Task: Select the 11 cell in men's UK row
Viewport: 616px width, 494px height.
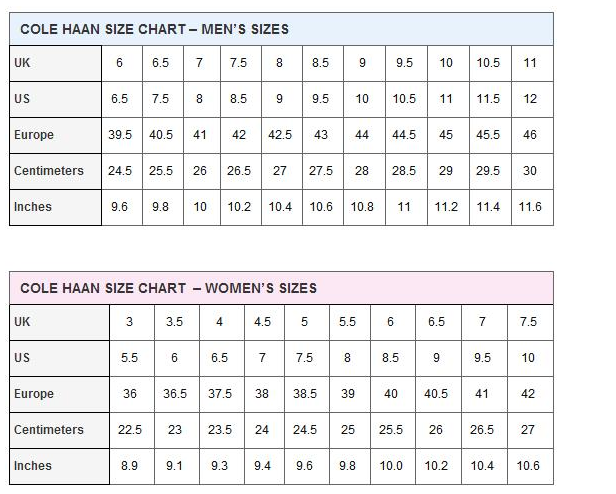Action: pos(530,63)
